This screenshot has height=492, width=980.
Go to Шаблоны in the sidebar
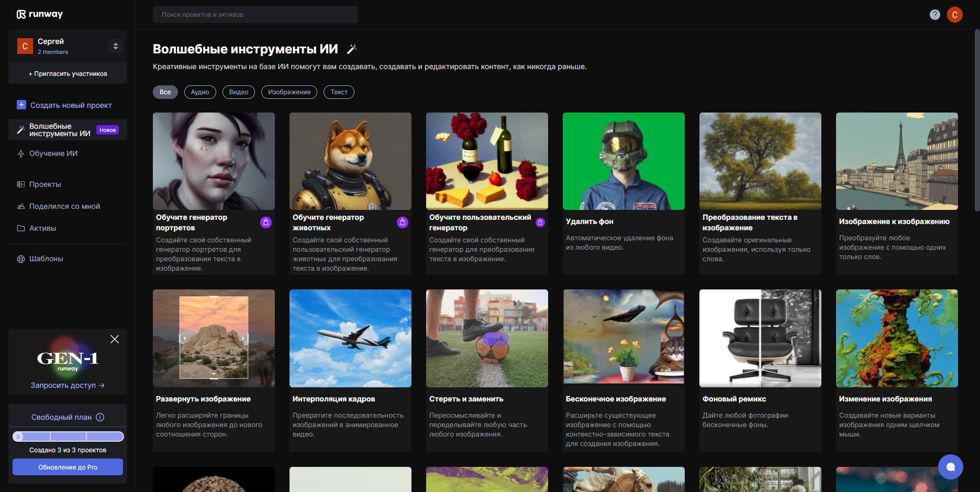(x=46, y=259)
